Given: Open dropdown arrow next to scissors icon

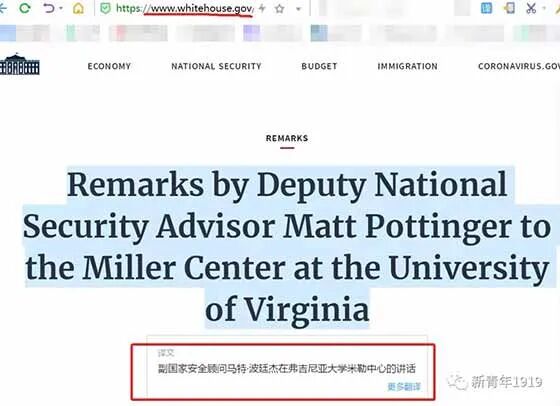Looking at the screenshot, I should 544,8.
